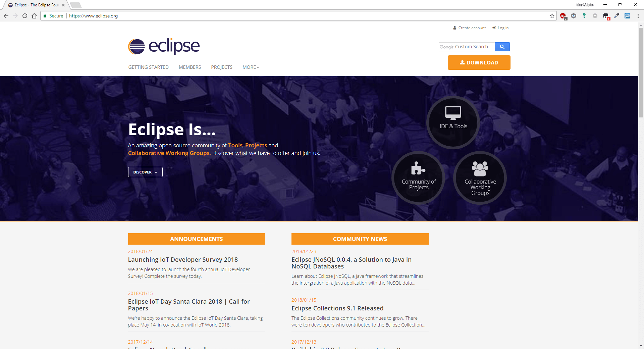Click the CSS extension icon

pyautogui.click(x=627, y=16)
